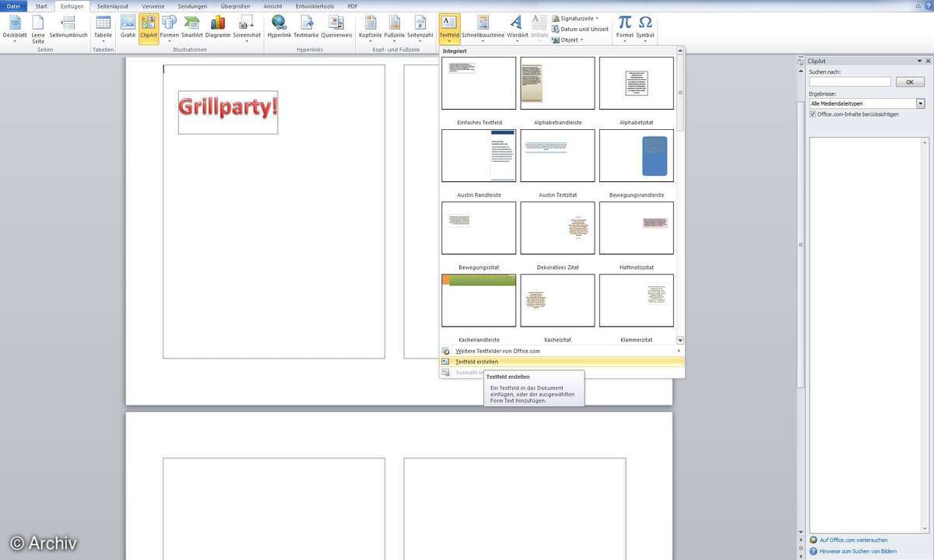
Task: Select Haftnotizzitat thumbnail
Action: coord(637,228)
